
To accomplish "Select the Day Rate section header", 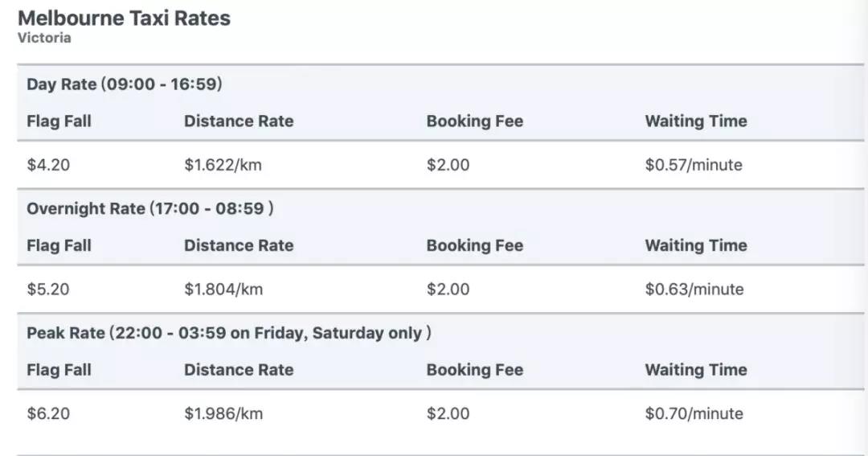I will click(x=124, y=84).
